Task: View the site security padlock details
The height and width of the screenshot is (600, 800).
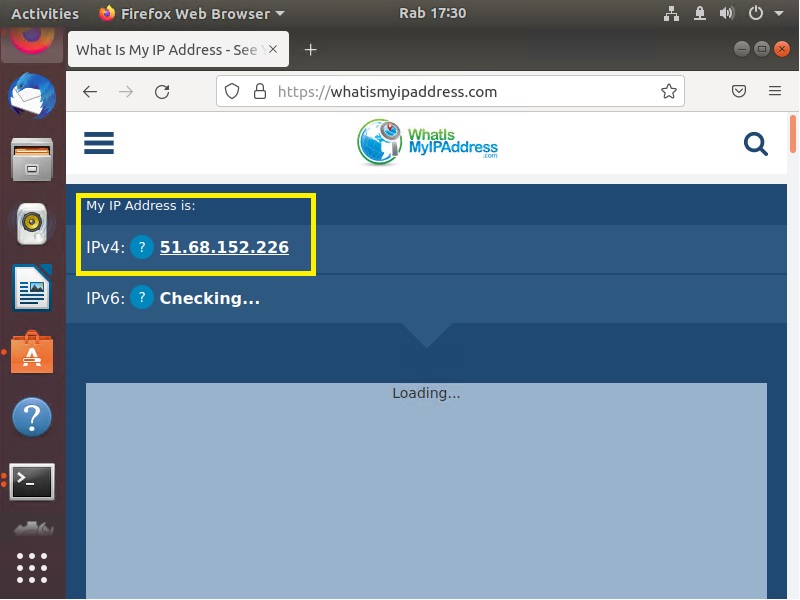Action: click(x=259, y=92)
